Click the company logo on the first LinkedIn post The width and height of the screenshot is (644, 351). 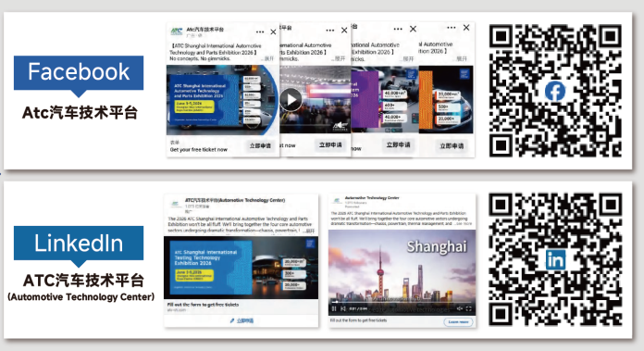coord(176,204)
